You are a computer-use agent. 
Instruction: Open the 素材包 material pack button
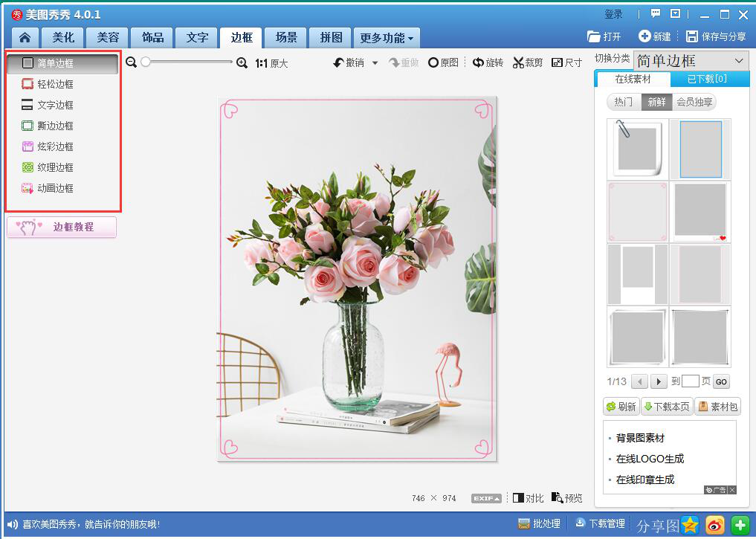pos(718,407)
